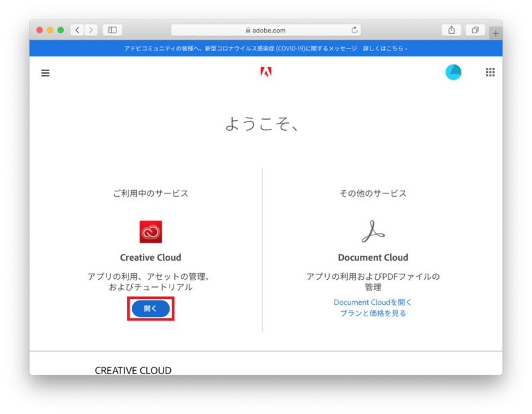
Task: Click the Creative Cloud title text
Action: click(151, 257)
